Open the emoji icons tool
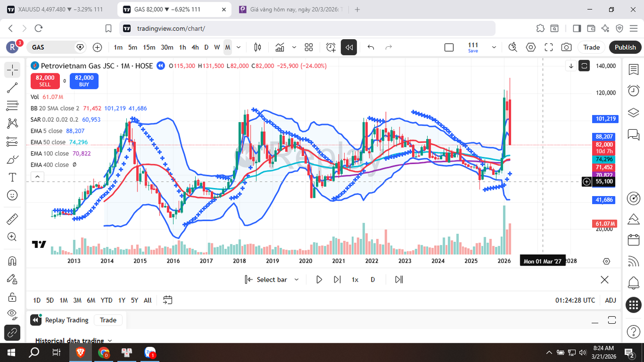This screenshot has width=644, height=362. [12, 195]
